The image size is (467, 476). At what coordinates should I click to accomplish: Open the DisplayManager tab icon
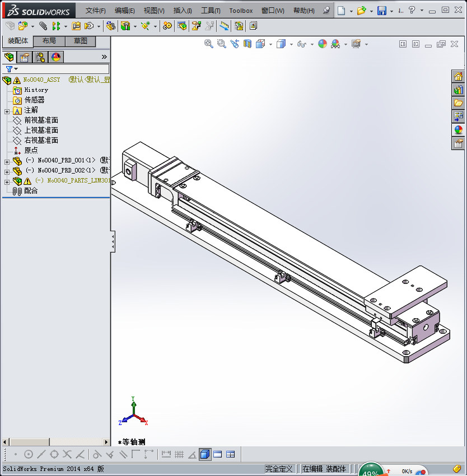click(56, 57)
